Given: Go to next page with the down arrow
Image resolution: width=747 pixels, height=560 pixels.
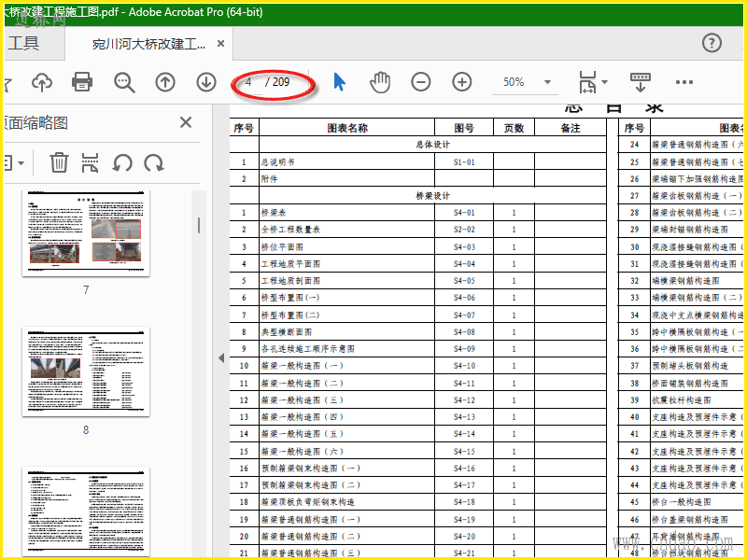Looking at the screenshot, I should click(206, 82).
